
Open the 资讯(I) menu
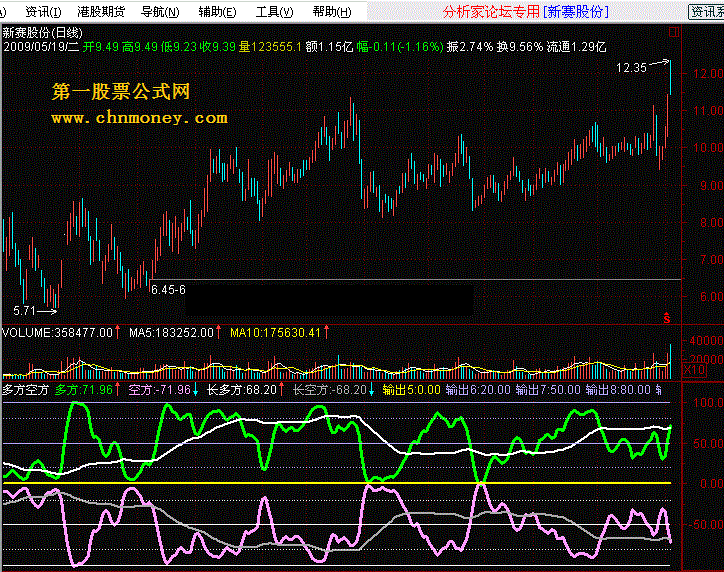[x=43, y=12]
